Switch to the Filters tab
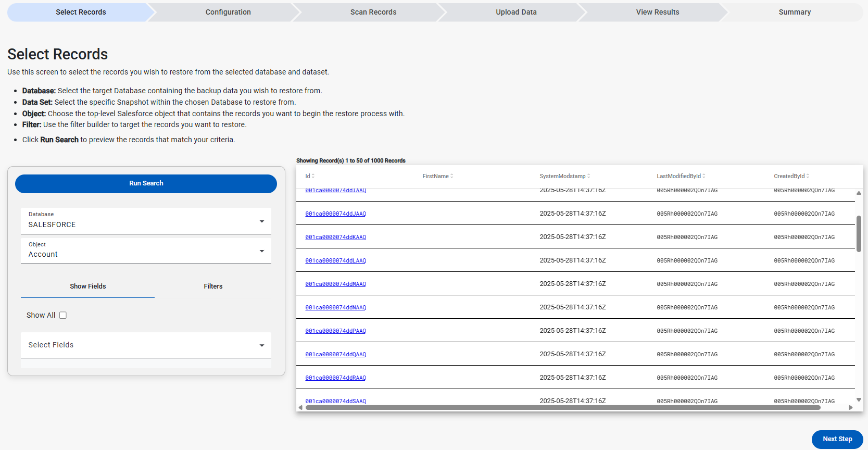The image size is (868, 450). coord(213,286)
